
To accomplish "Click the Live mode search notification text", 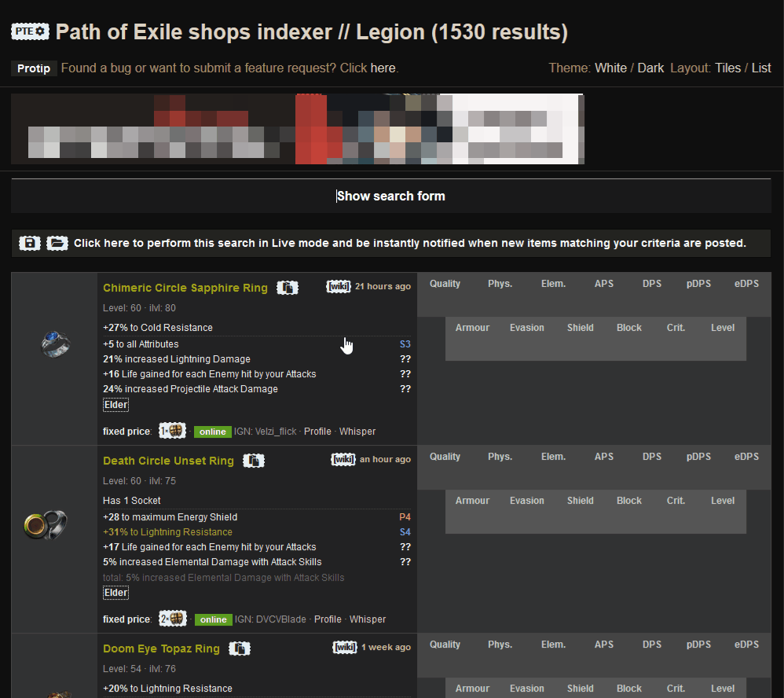I will pos(409,243).
